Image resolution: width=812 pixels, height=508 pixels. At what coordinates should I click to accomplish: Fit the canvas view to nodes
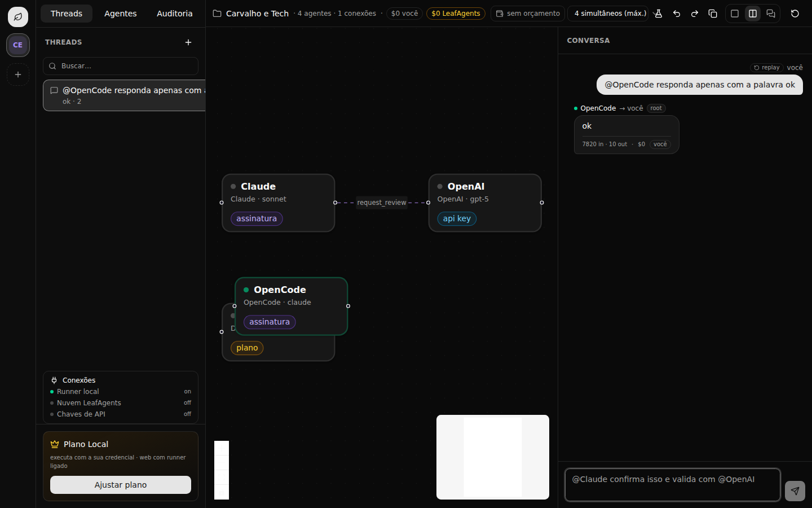[x=222, y=478]
